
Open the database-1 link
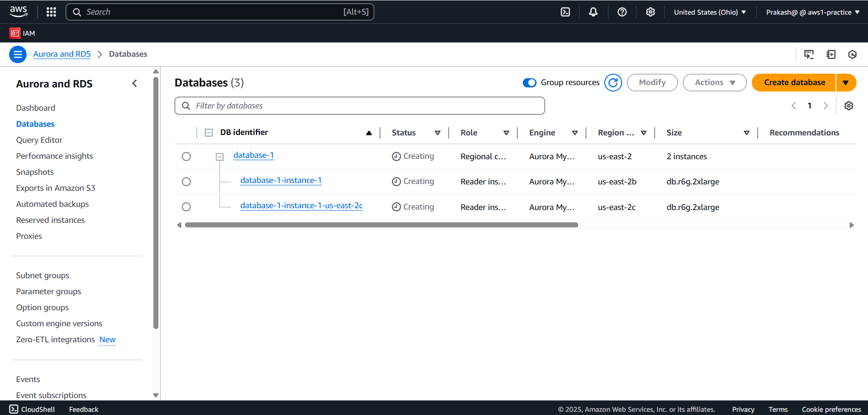pyautogui.click(x=254, y=155)
